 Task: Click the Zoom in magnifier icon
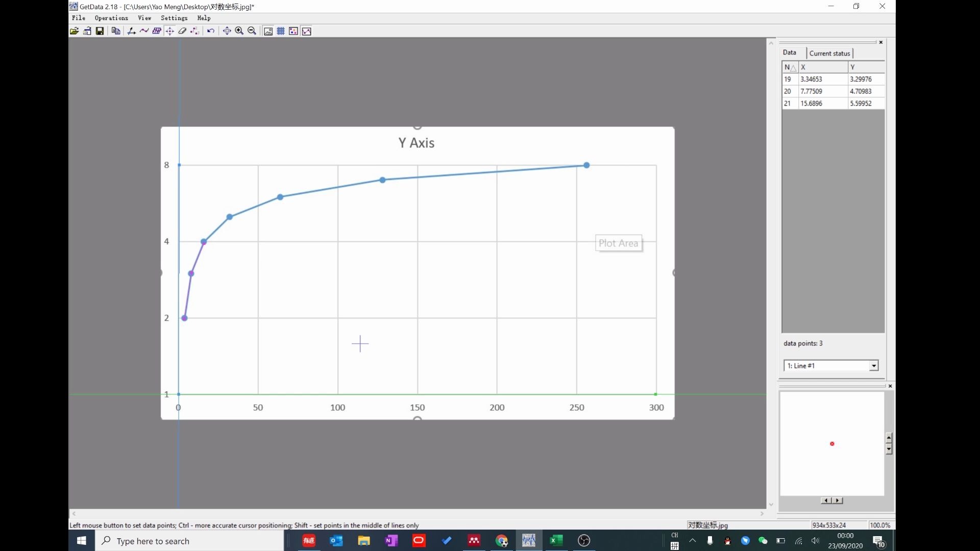239,31
